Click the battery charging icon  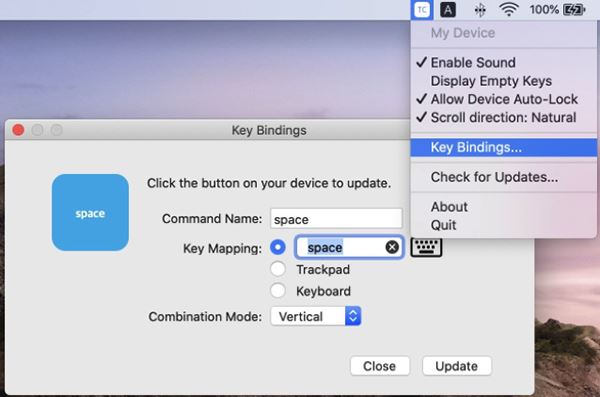574,10
